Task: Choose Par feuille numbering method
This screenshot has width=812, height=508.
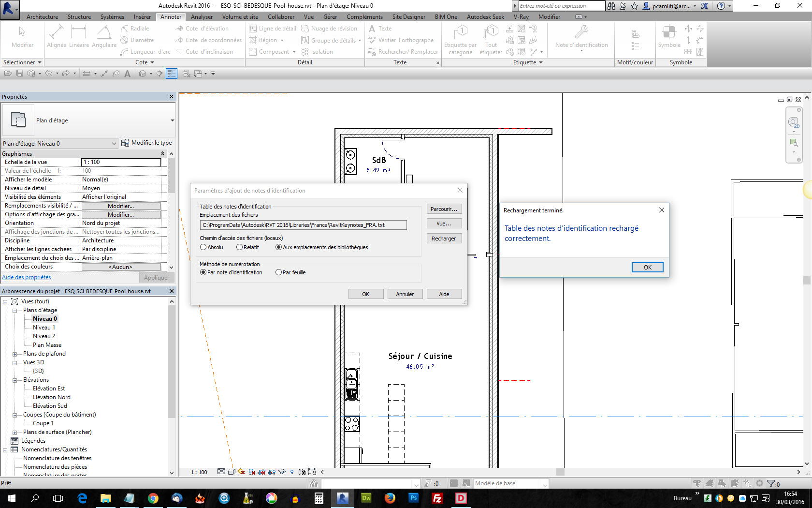Action: 279,272
